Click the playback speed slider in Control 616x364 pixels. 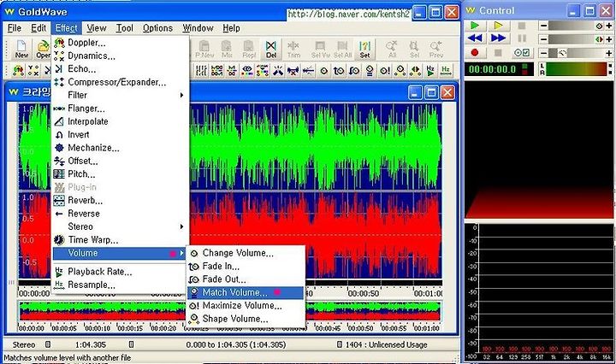[576, 53]
